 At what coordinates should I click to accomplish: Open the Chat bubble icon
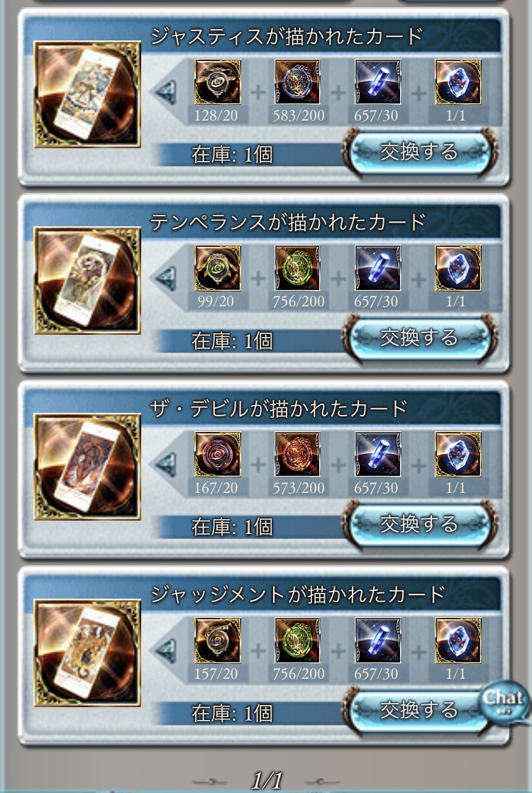[x=504, y=702]
